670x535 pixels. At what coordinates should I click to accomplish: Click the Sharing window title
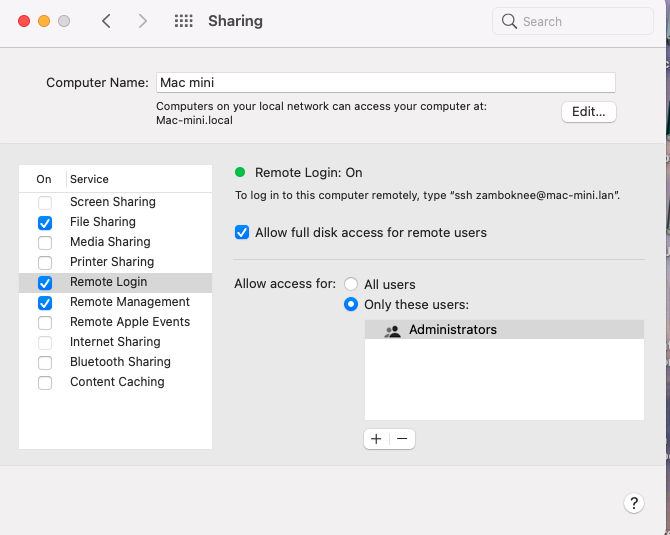[x=235, y=21]
